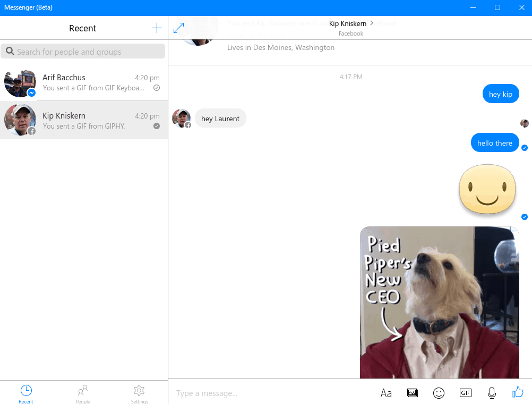
Task: Record a voice message with microphone
Action: coord(492,393)
